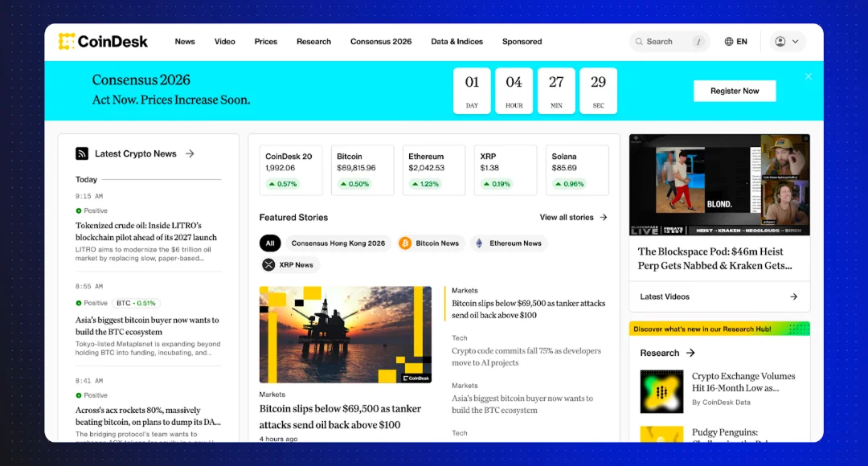Open the EN language selector

(735, 42)
